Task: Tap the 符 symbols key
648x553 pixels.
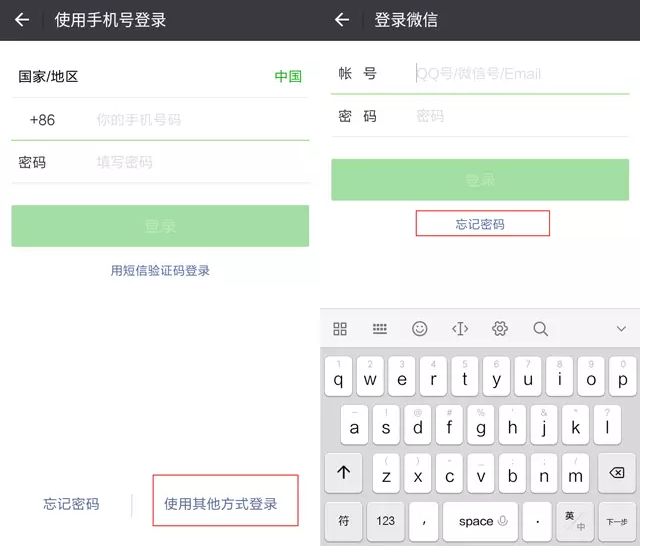Action: [343, 522]
